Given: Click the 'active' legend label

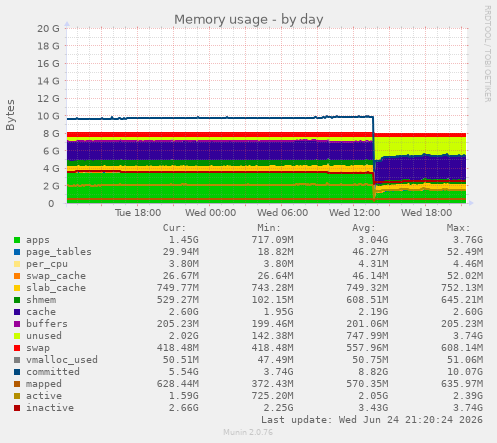Looking at the screenshot, I should tap(44, 396).
